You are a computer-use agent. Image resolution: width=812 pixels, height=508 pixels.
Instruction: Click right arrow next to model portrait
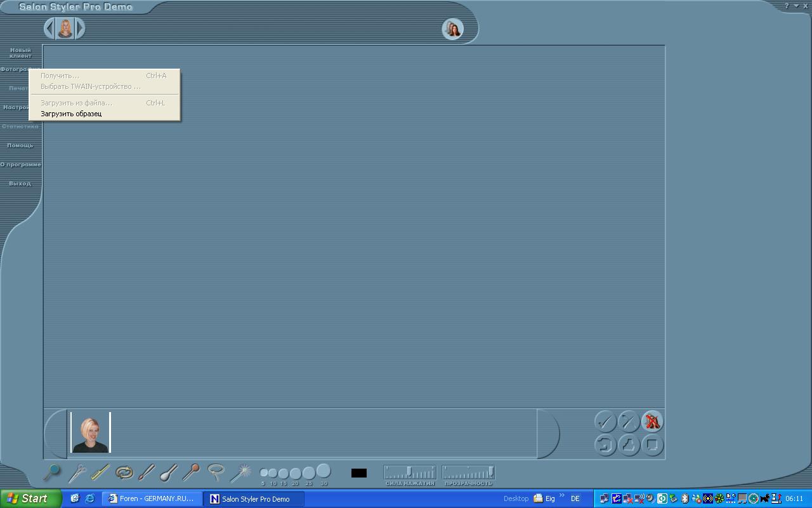pyautogui.click(x=80, y=29)
